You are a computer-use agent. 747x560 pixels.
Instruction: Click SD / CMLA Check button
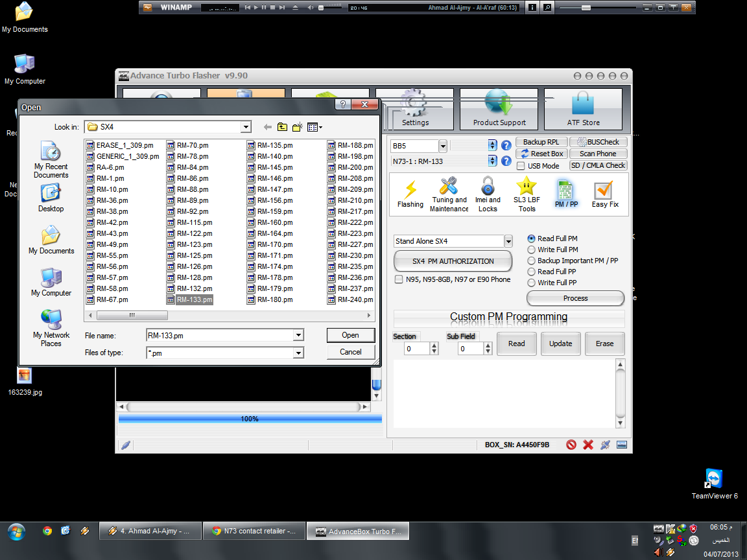pyautogui.click(x=598, y=165)
